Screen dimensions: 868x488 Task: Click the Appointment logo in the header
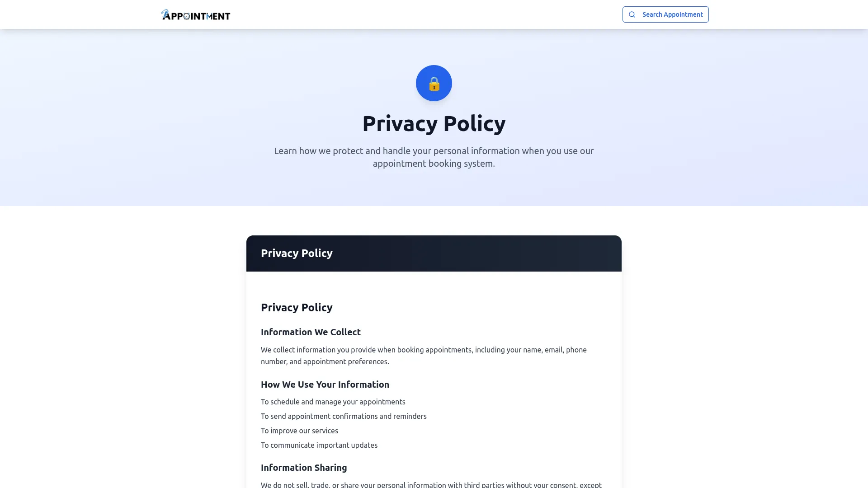tap(195, 15)
